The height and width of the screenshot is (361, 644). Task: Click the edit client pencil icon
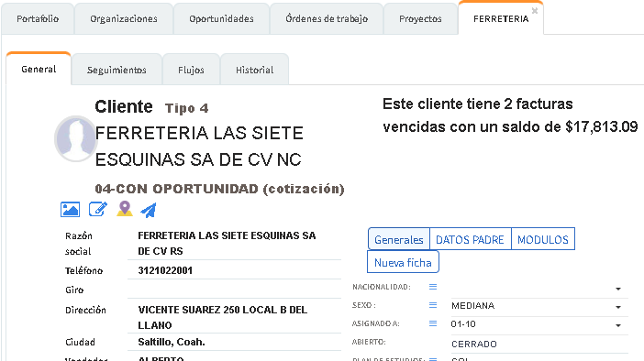(x=98, y=209)
